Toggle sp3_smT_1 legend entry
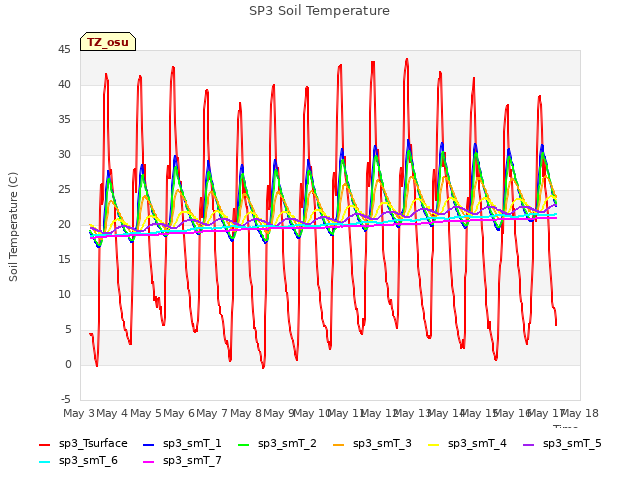The image size is (640, 480). [182, 444]
